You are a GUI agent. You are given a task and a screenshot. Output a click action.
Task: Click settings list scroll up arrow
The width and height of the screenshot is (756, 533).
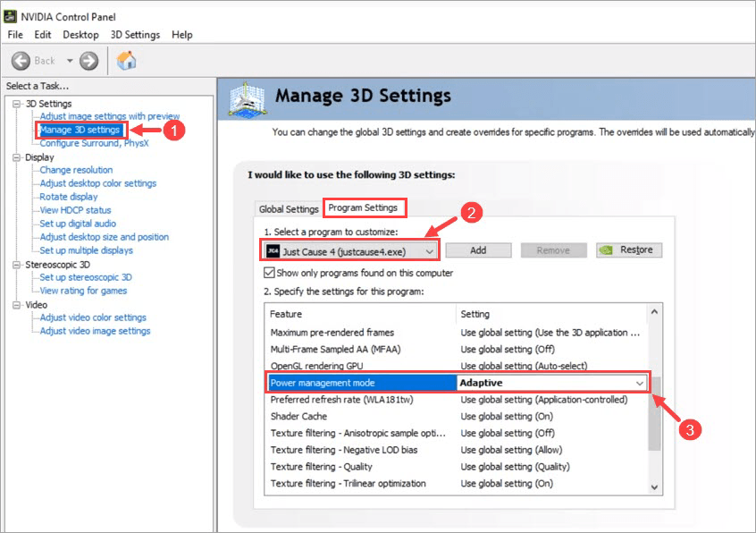point(654,311)
